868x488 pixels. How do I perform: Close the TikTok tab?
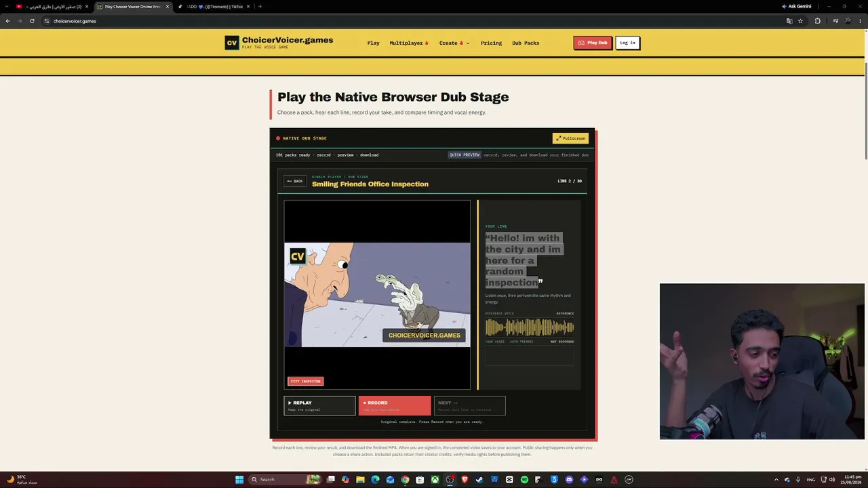[248, 7]
